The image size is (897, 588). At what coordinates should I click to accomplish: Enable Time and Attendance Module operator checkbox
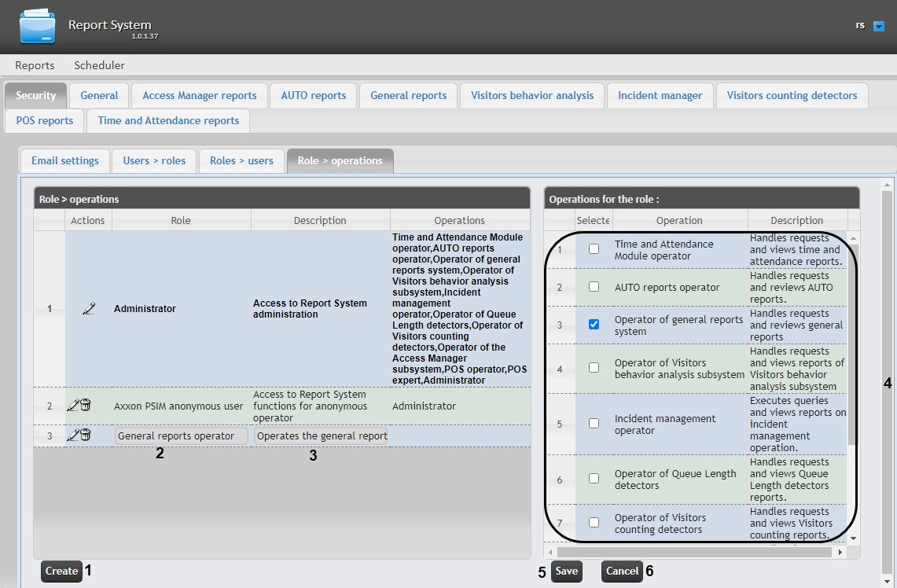point(594,249)
